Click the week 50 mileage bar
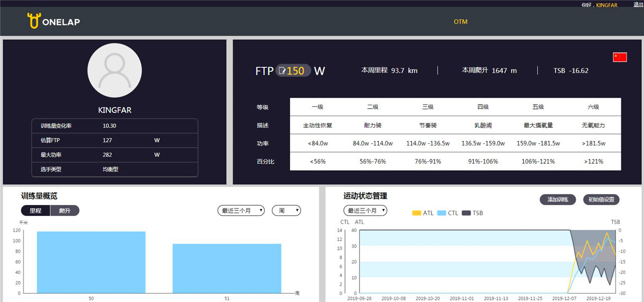Screen dimensions: 644x302 click(91, 262)
